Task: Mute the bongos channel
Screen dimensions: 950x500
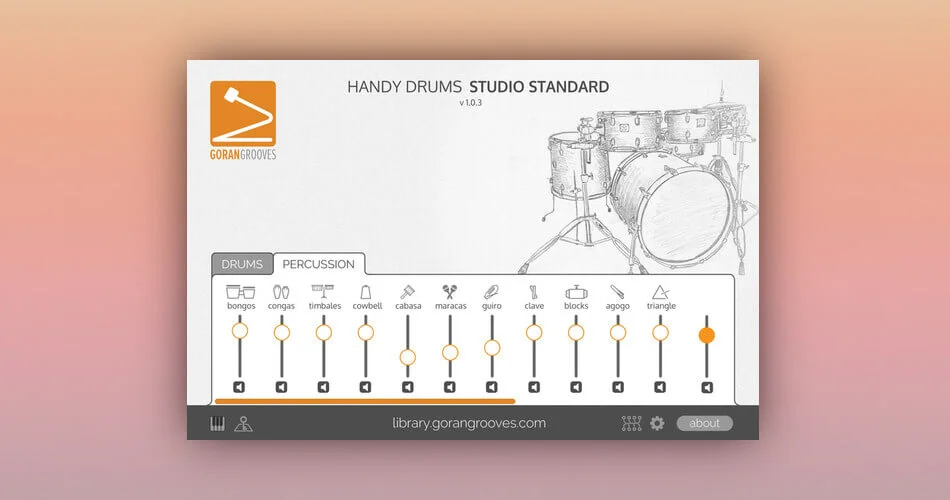Action: (239, 387)
